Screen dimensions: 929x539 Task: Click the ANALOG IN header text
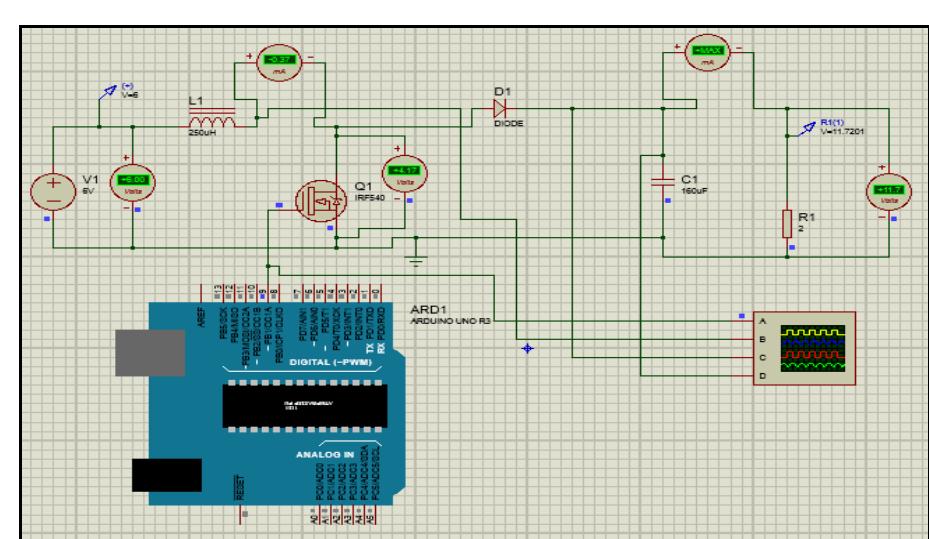click(325, 454)
